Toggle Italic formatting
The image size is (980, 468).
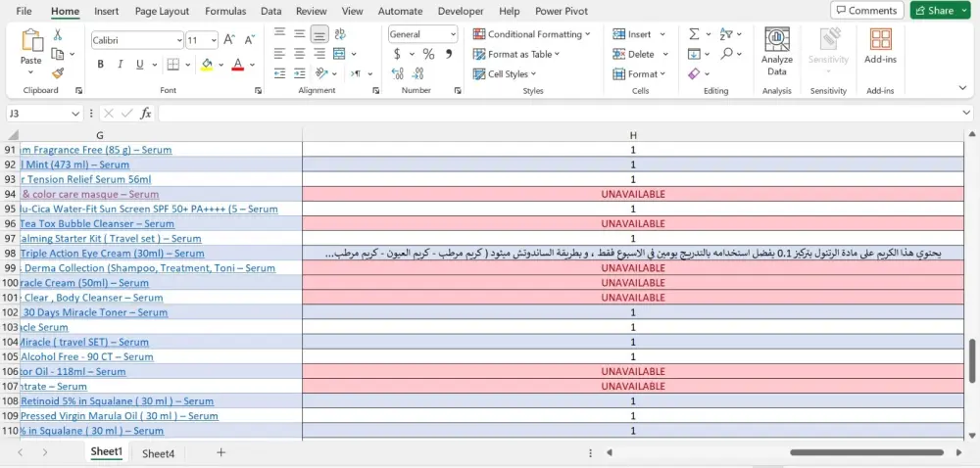(x=120, y=65)
